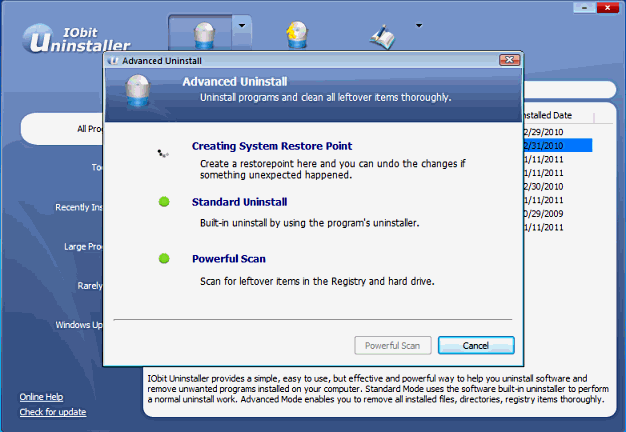Image resolution: width=626 pixels, height=432 pixels.
Task: Close the IObit Uninstaller main window
Action: [x=608, y=8]
